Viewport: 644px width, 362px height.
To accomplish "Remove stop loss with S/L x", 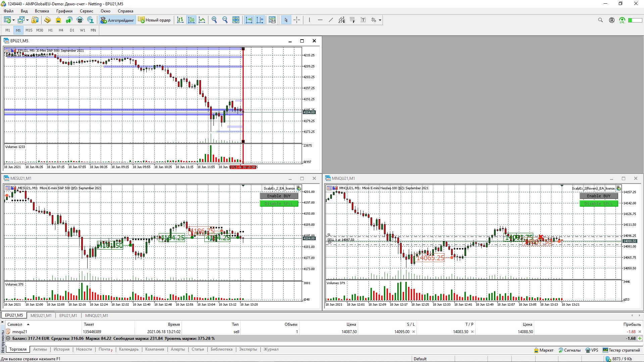I will (413, 332).
